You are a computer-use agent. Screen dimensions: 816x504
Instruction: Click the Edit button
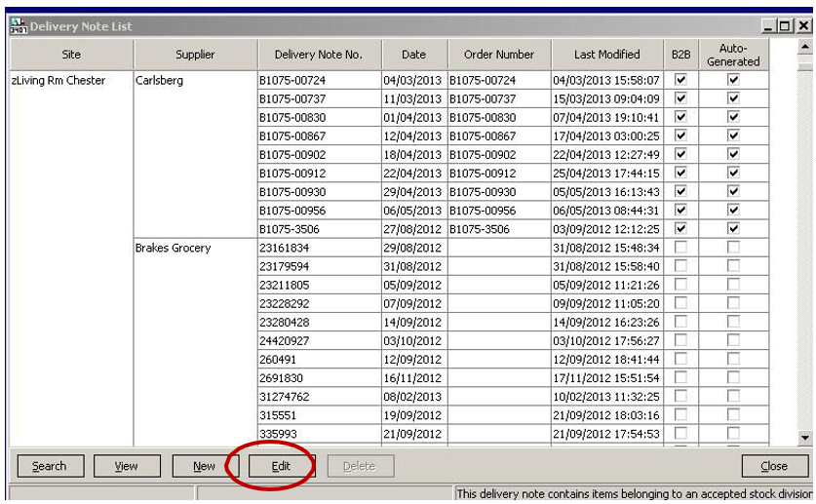point(281,466)
